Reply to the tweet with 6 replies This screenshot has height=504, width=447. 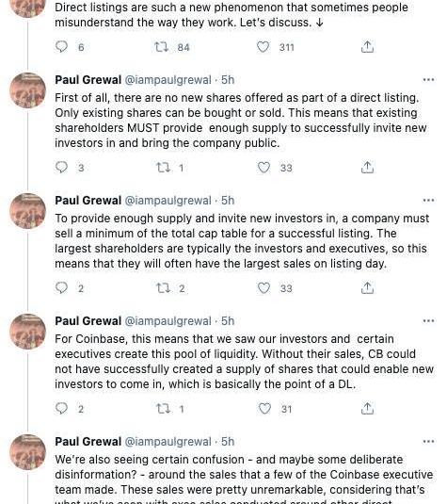[x=61, y=46]
